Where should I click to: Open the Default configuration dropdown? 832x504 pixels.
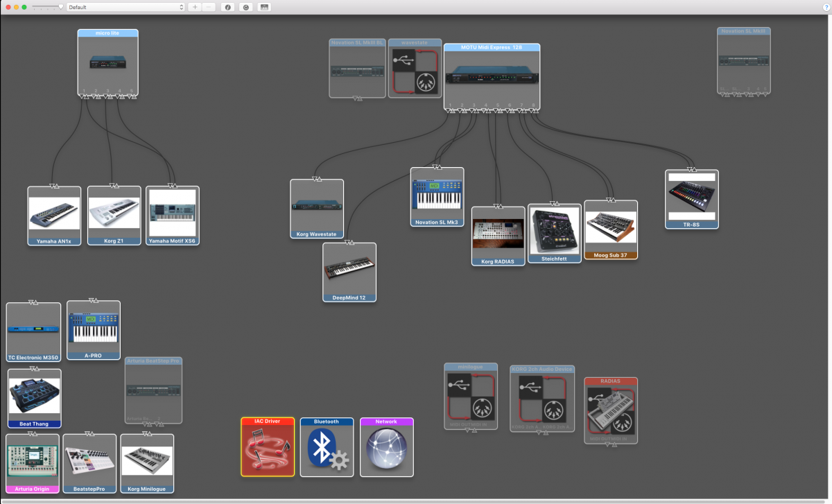[x=125, y=7]
